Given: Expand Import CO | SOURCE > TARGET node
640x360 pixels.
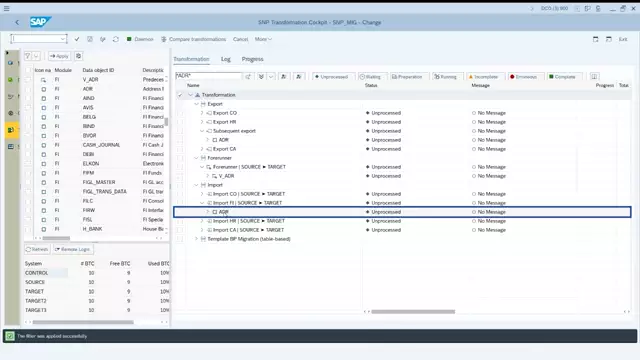Looking at the screenshot, I should [x=202, y=194].
